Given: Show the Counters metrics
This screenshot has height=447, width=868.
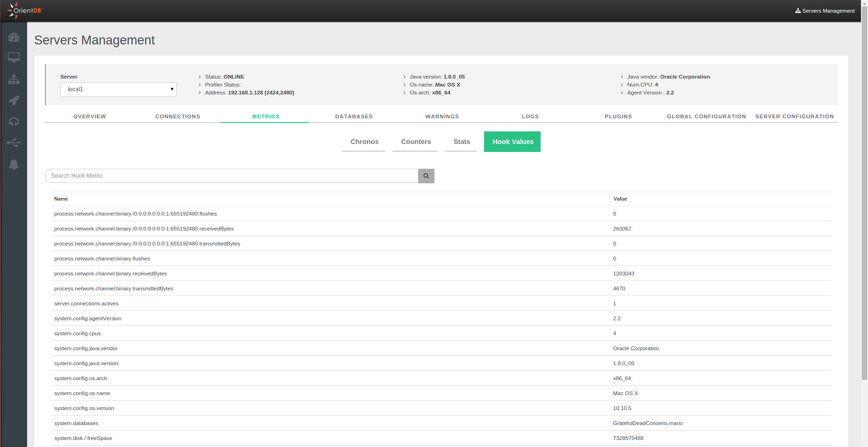Looking at the screenshot, I should coord(416,142).
